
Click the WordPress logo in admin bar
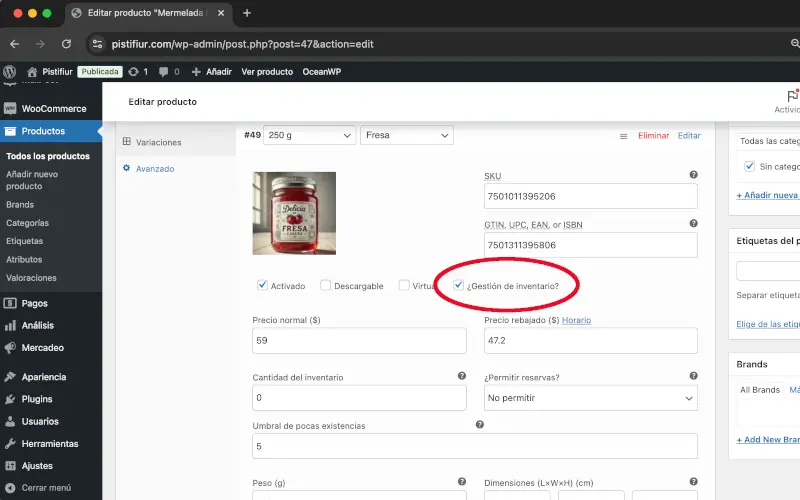(10, 71)
